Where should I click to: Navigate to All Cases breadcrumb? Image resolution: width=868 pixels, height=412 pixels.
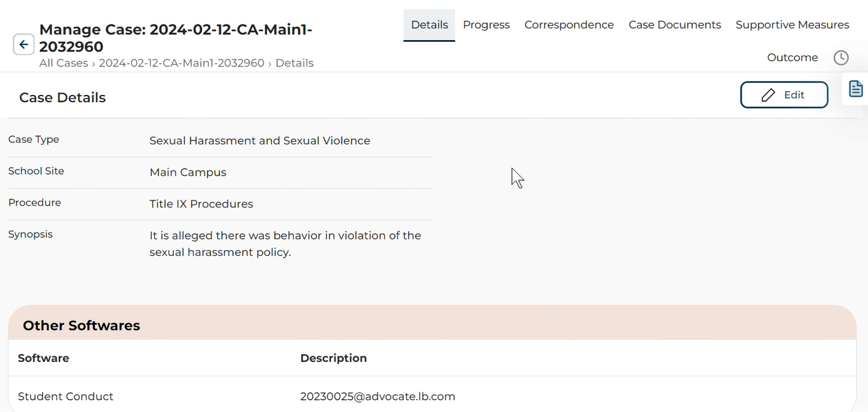(x=64, y=63)
